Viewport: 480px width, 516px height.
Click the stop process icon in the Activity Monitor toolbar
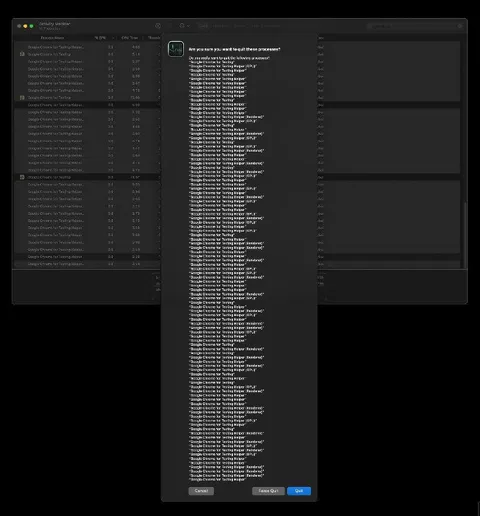click(x=158, y=26)
